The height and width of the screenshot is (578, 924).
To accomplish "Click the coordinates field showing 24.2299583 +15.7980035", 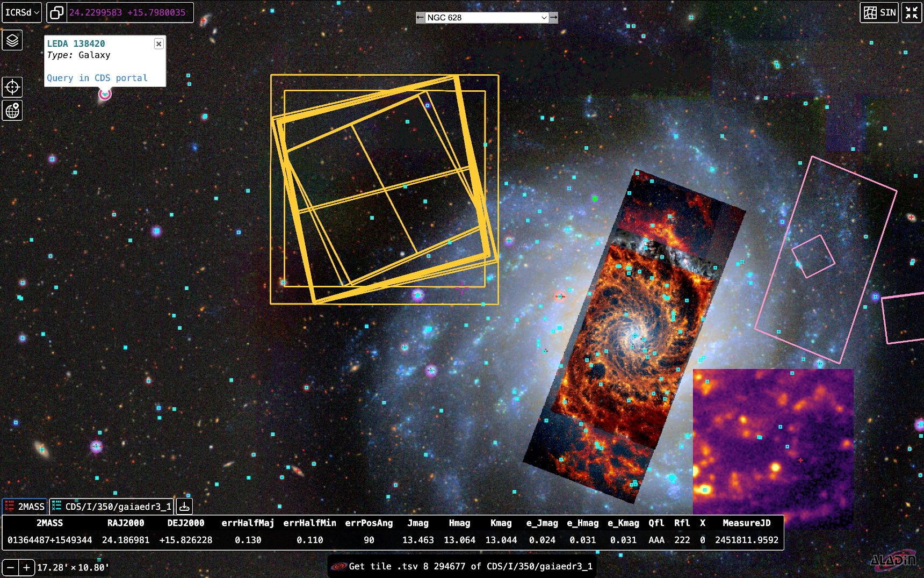I will point(127,12).
